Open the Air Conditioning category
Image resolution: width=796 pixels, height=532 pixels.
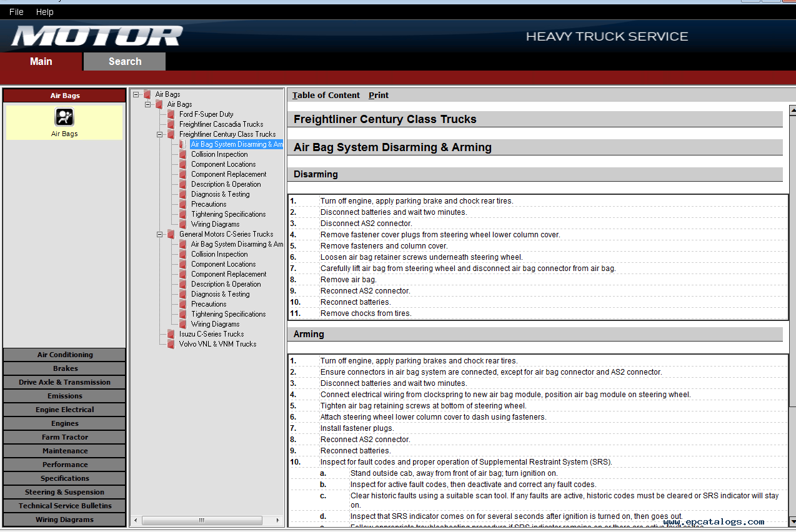click(x=65, y=355)
